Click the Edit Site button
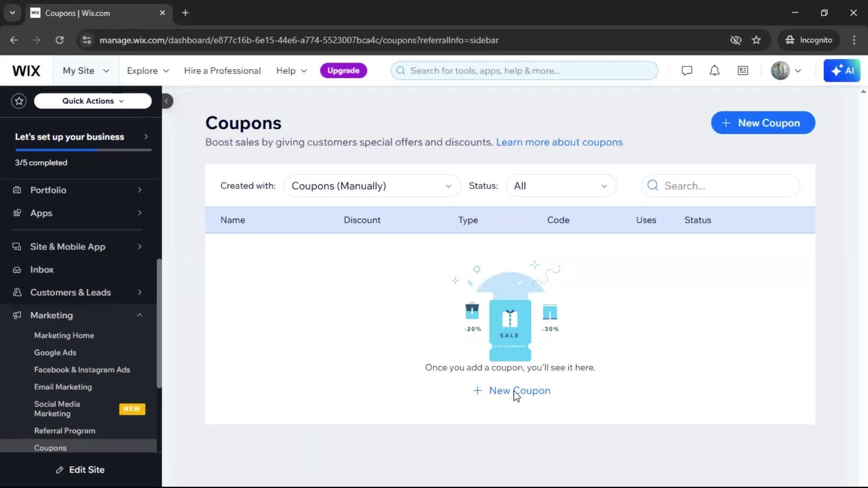This screenshot has height=488, width=868. (80, 470)
